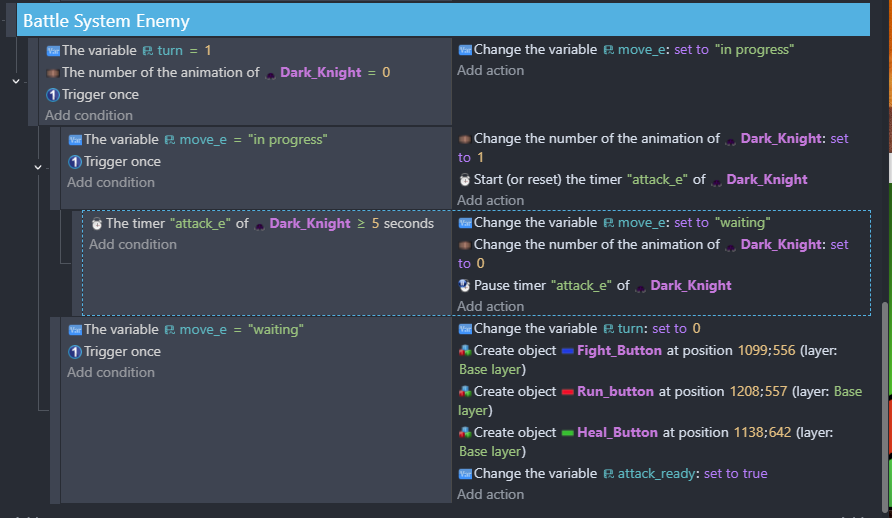The height and width of the screenshot is (518, 892).
Task: Click the timer icon in the attack_e ≥ 5 seconds condition
Action: pyautogui.click(x=96, y=224)
